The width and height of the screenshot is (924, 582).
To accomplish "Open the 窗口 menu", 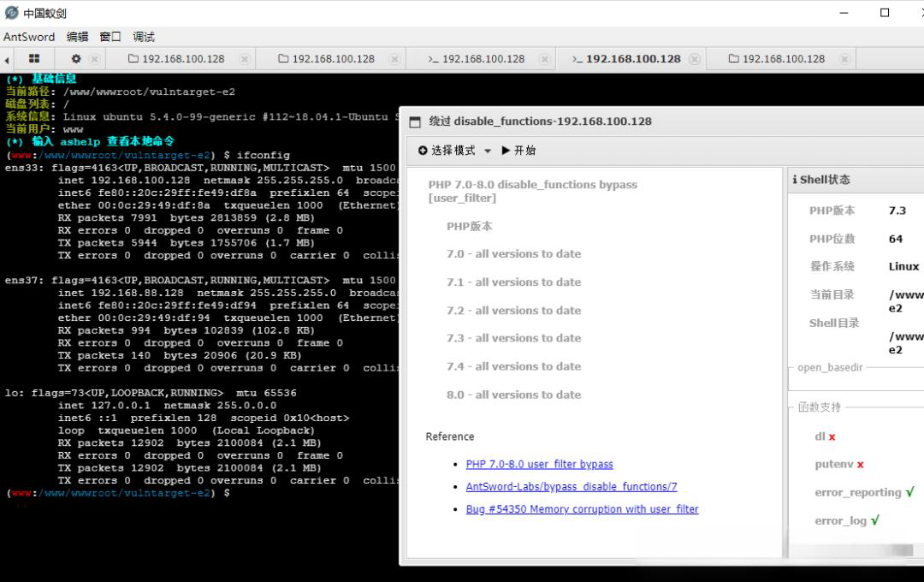I will pos(110,37).
